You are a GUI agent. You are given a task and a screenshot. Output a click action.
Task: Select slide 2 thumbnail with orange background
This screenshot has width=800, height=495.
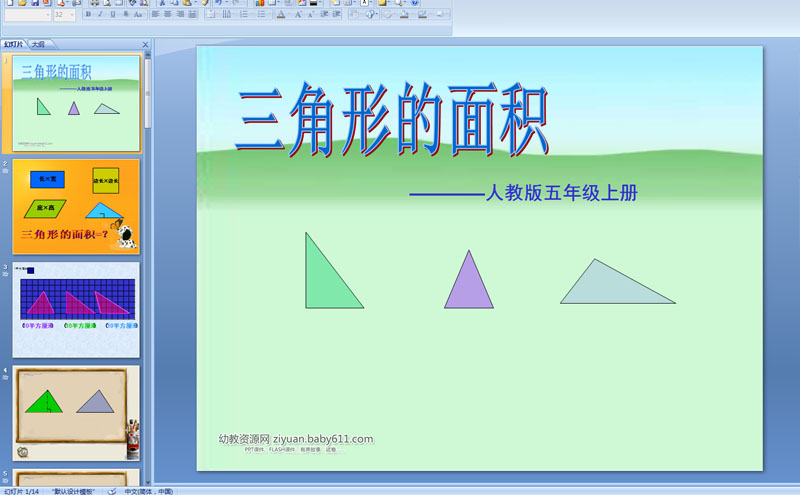pos(76,207)
